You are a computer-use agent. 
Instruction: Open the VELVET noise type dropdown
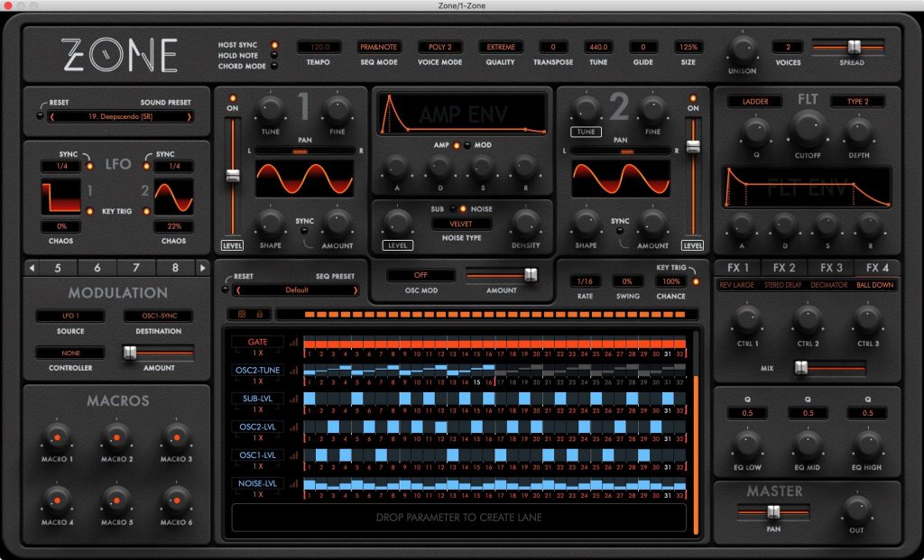click(461, 224)
